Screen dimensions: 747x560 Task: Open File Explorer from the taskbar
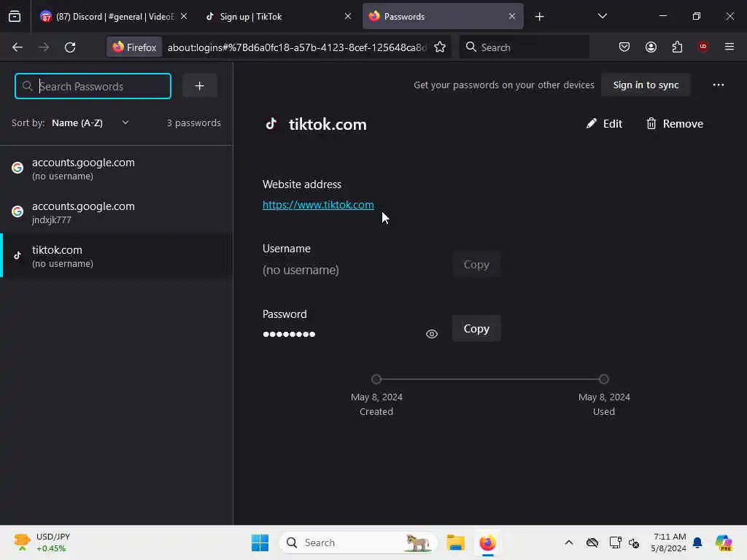coord(455,542)
